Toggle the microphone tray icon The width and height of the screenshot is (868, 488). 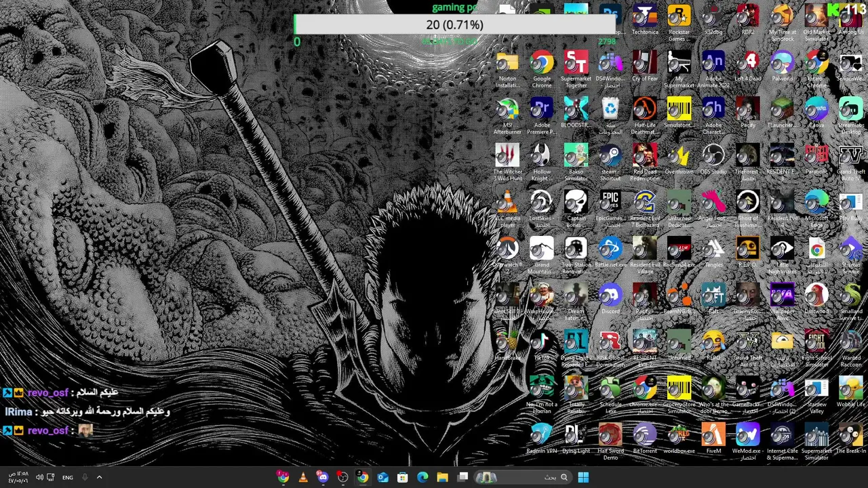point(85,477)
